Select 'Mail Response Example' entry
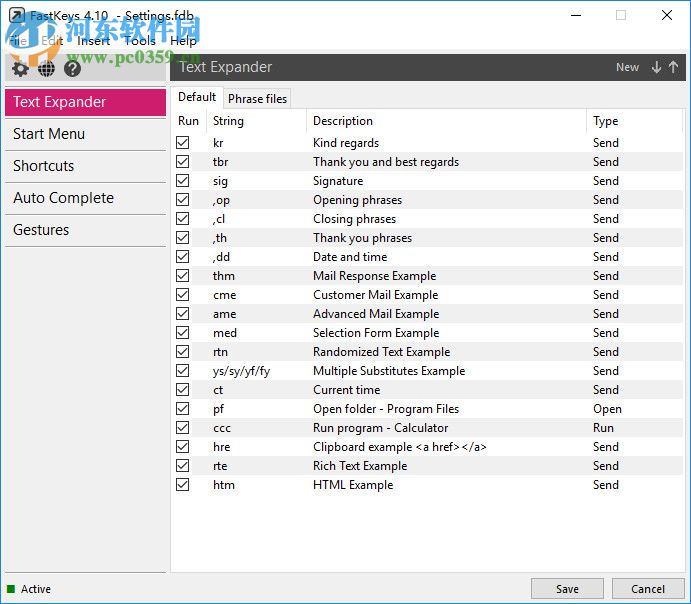691x604 pixels. click(x=427, y=275)
